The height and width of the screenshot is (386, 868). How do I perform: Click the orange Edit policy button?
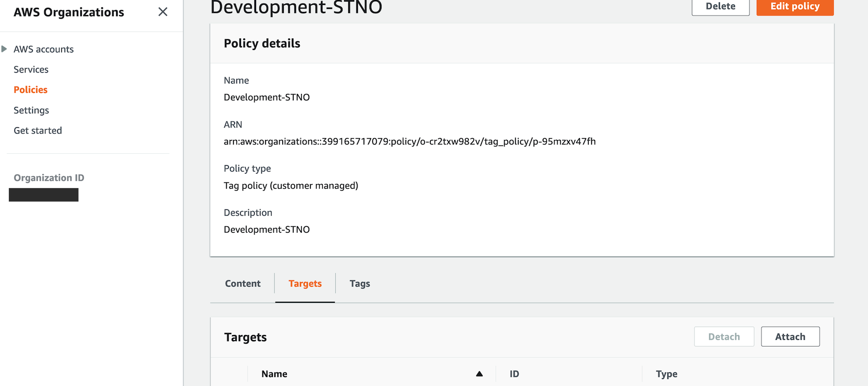(x=795, y=7)
